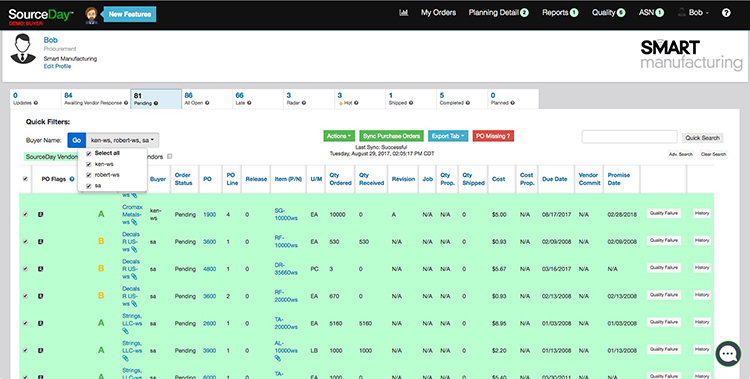
Task: Click paperclip beside Decals R US in PO 4800 row
Action: pos(134,277)
